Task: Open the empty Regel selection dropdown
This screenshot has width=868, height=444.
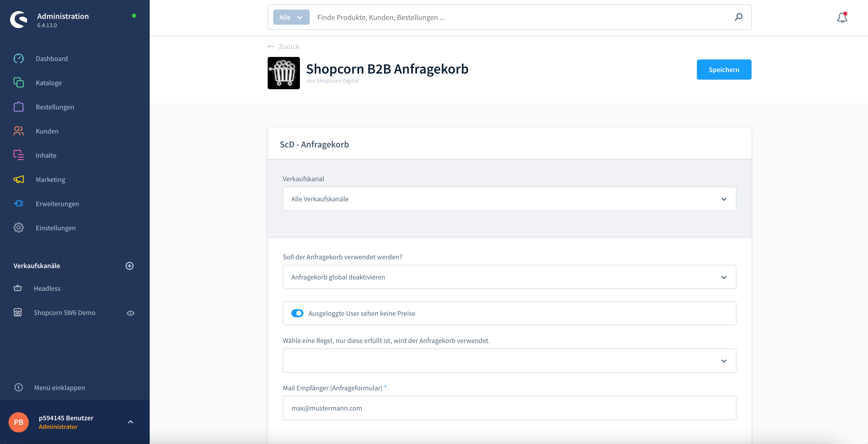Action: (509, 361)
